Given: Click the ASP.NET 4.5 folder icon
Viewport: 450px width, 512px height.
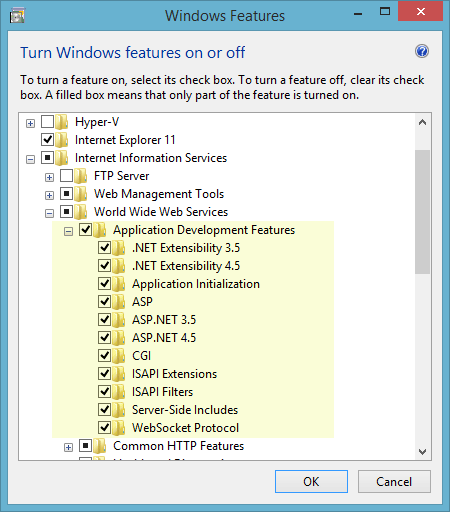Looking at the screenshot, I should [x=119, y=338].
